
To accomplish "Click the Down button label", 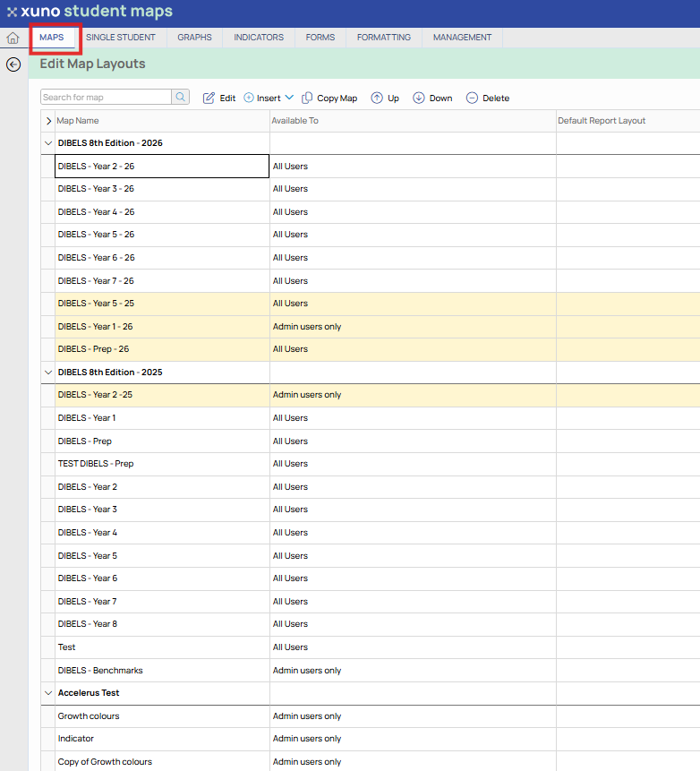I will pyautogui.click(x=441, y=98).
